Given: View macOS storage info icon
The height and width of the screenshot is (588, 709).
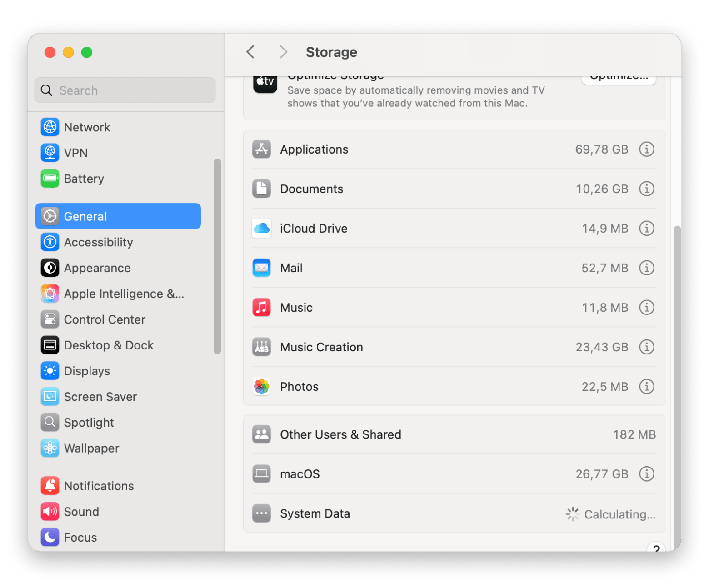Looking at the screenshot, I should click(x=646, y=474).
